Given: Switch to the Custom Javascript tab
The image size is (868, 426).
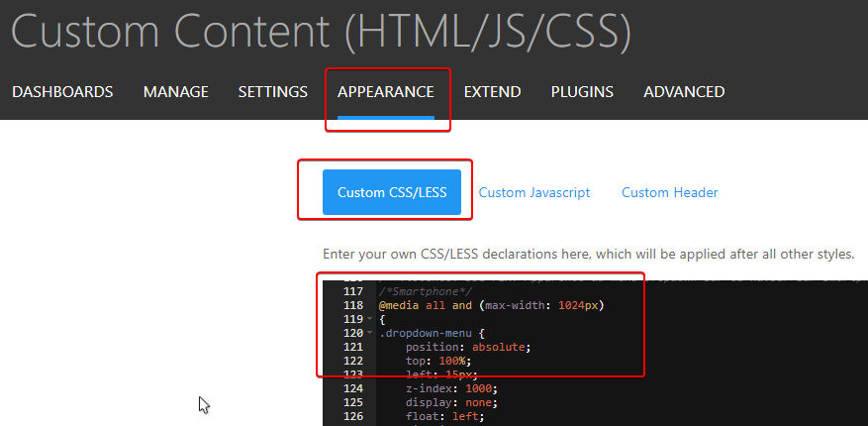Looking at the screenshot, I should pos(533,192).
